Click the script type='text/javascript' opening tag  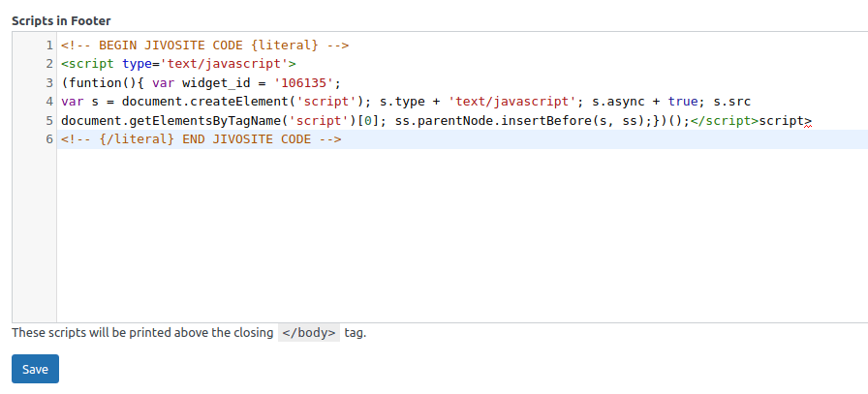click(178, 64)
